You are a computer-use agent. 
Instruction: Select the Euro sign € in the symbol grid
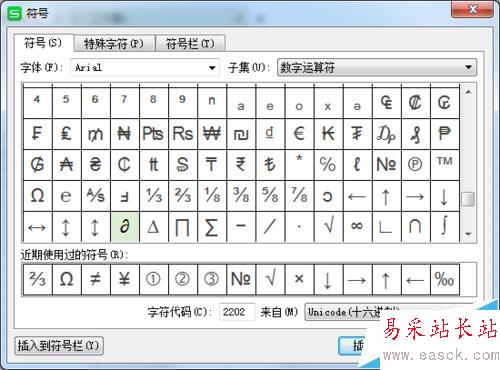299,134
